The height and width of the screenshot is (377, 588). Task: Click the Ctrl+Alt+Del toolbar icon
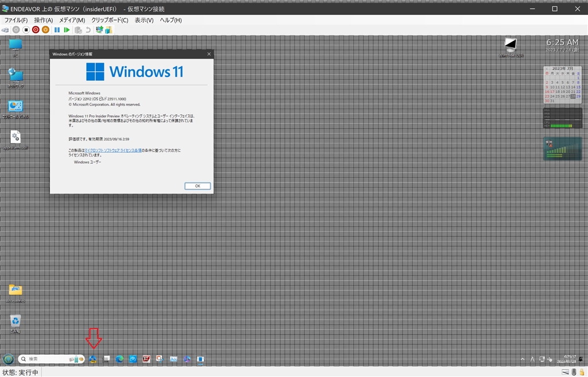(5, 30)
